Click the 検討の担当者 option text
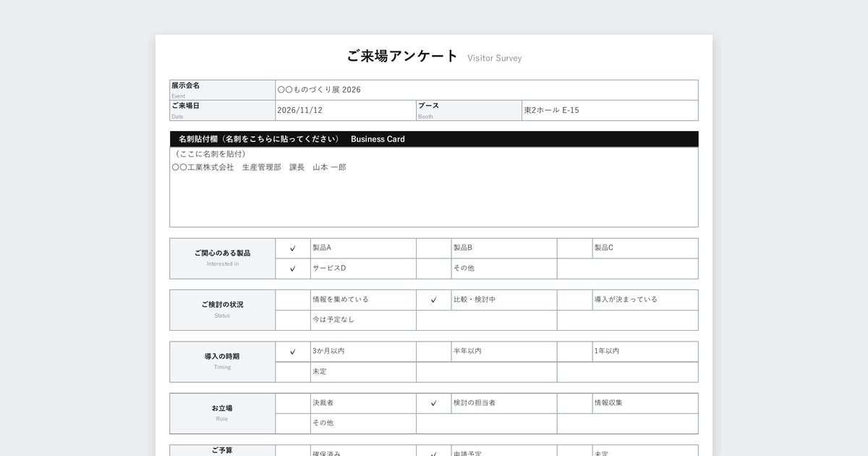Screen dimensions: 868x456 click(x=475, y=402)
